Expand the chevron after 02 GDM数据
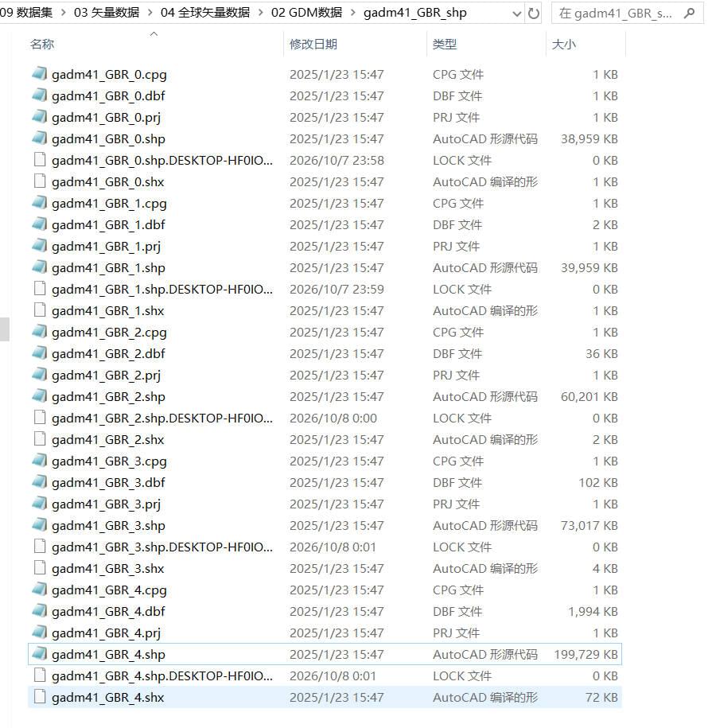Viewport: 712px width, 728px height. click(x=352, y=13)
